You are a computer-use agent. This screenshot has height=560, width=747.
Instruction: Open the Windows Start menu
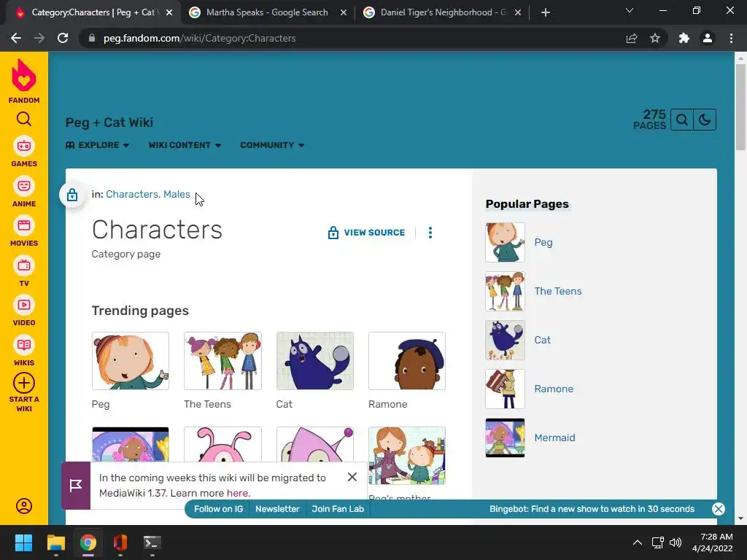(23, 542)
